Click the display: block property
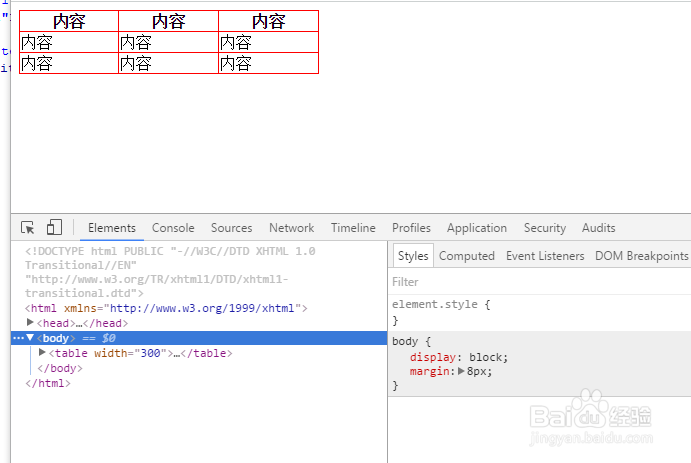This screenshot has width=691, height=463. (459, 357)
